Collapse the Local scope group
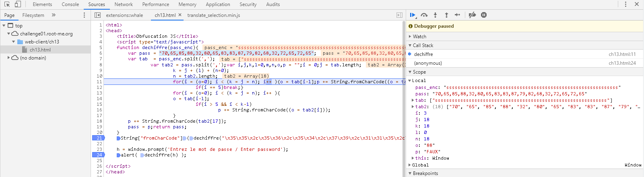Viewport: 644px width, 177px height. click(x=410, y=80)
